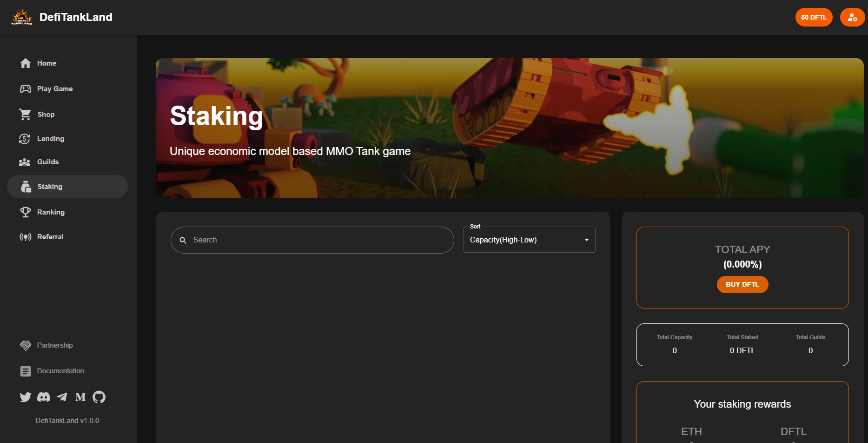This screenshot has height=443, width=868.
Task: Click the BUY DFTL button
Action: point(742,284)
